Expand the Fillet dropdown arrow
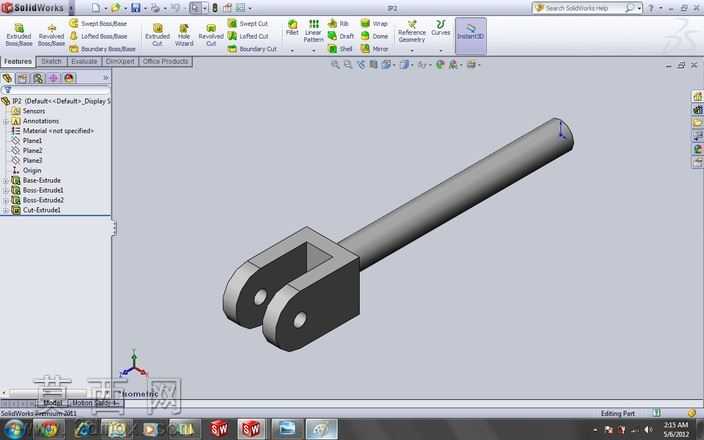 [292, 50]
